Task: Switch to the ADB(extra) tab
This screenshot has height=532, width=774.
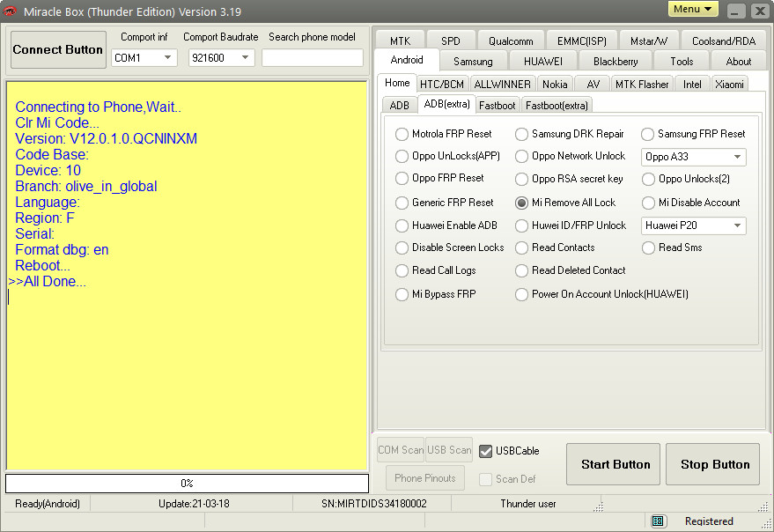Action: tap(446, 104)
